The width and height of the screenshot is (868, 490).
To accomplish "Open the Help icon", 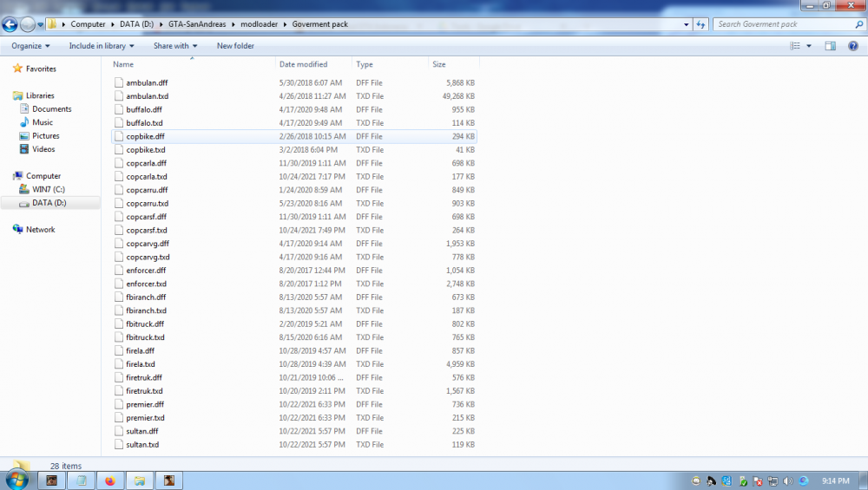I will [853, 46].
